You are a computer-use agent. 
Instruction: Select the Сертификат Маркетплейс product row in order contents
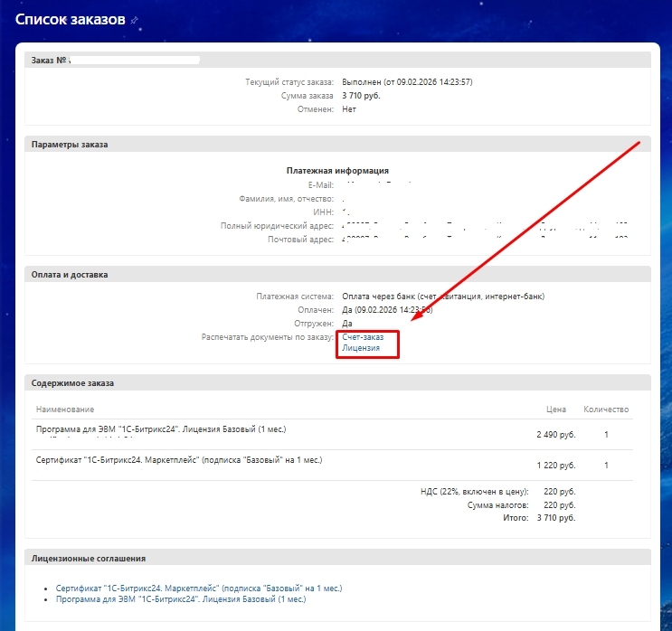pos(332,466)
